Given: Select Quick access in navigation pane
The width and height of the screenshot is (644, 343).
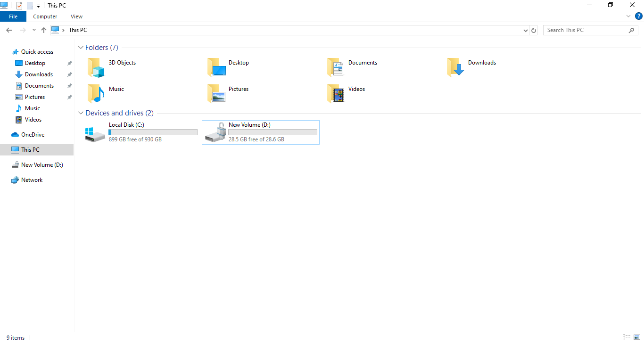Looking at the screenshot, I should [x=37, y=52].
